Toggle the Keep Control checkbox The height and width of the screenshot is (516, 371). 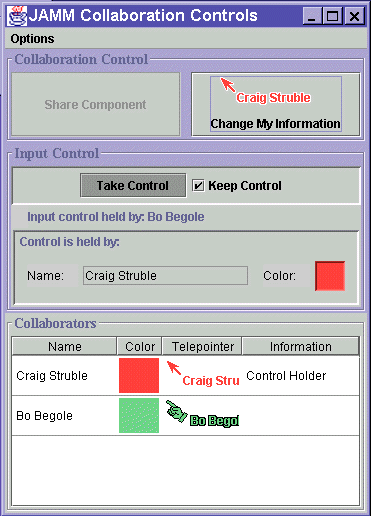[x=198, y=186]
